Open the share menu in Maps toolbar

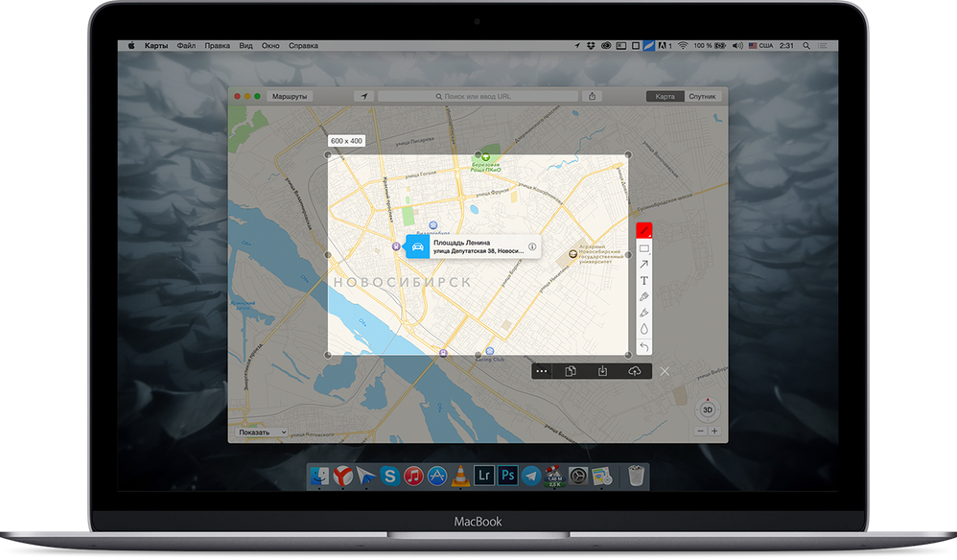[593, 97]
